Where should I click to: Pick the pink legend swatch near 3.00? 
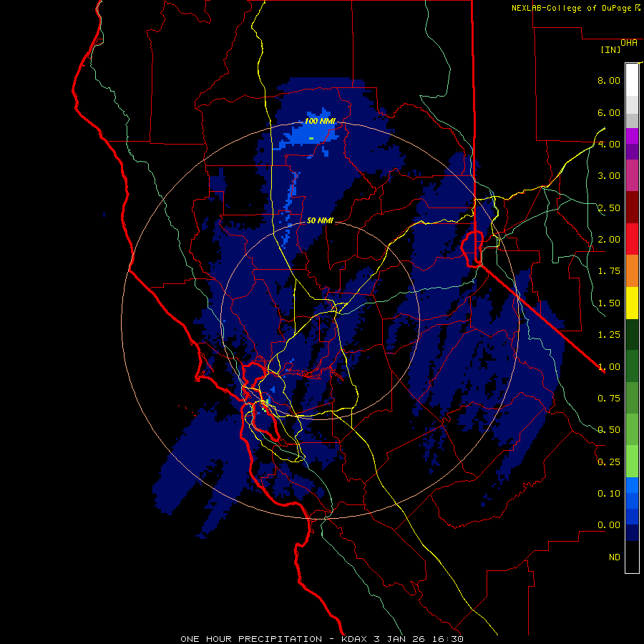pos(632,175)
